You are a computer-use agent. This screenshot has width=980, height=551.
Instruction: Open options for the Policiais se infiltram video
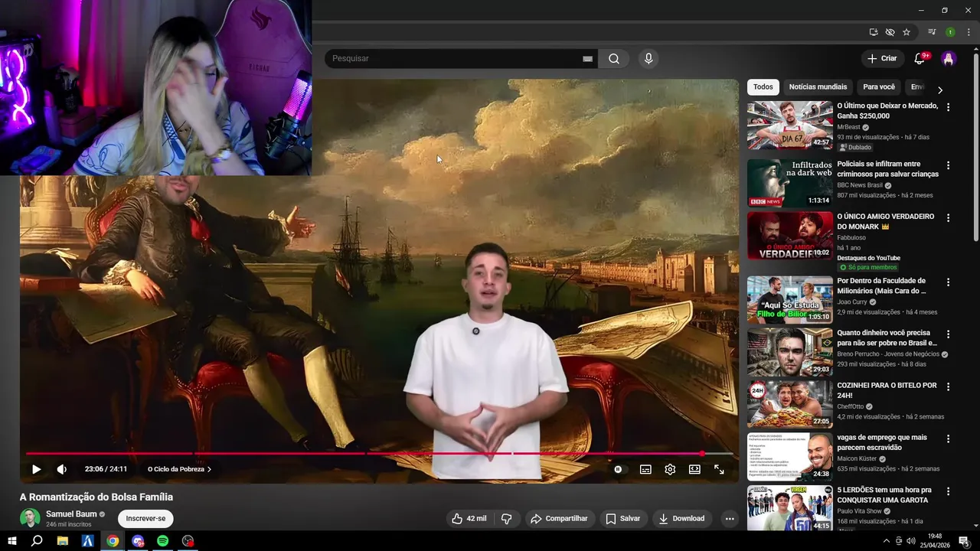949,165
